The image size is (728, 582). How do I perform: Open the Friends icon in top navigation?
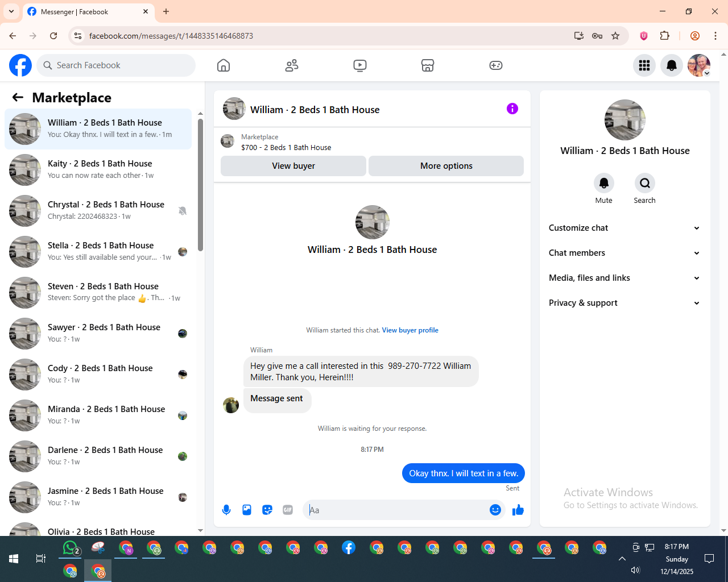(x=292, y=65)
